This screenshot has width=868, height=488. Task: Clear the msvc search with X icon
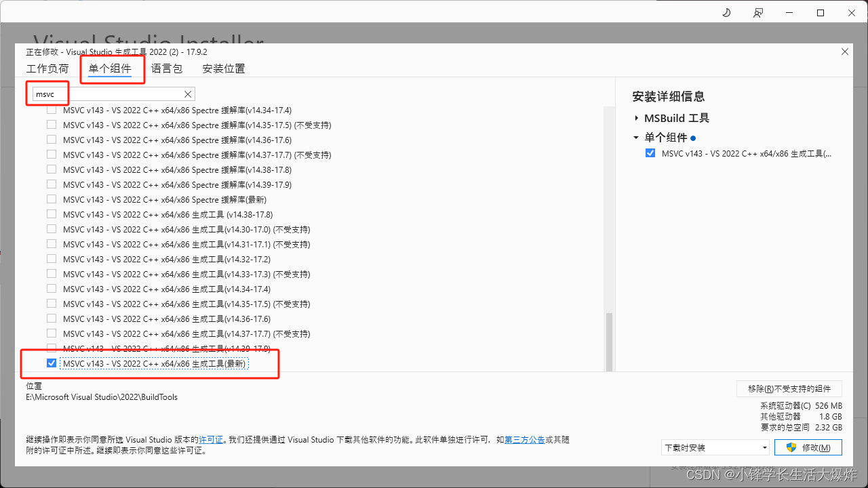[188, 94]
